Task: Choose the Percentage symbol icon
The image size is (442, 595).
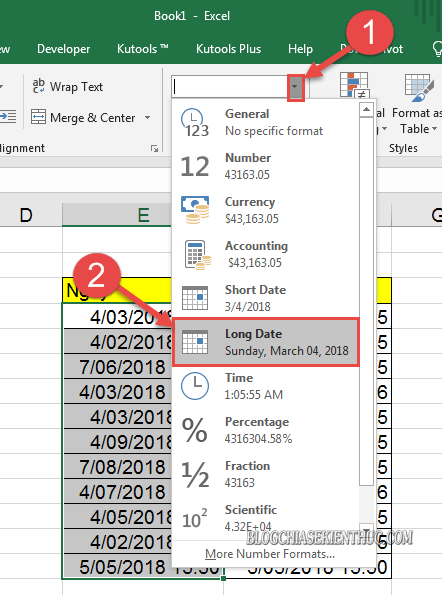Action: [195, 430]
